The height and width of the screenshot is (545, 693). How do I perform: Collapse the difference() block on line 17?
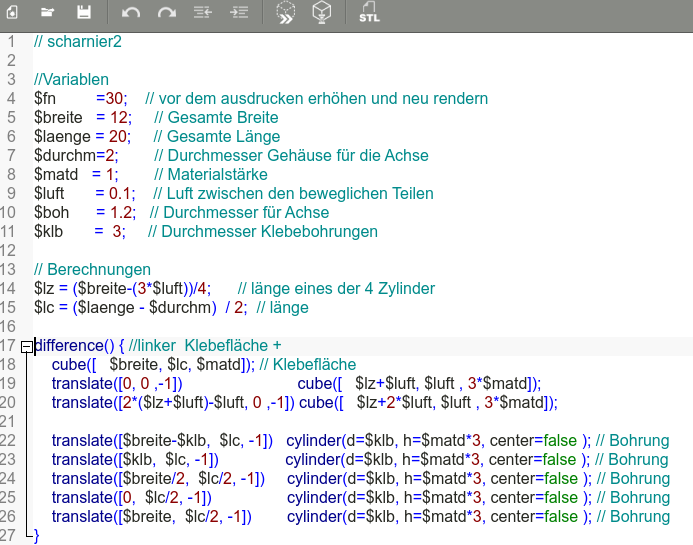(x=27, y=347)
